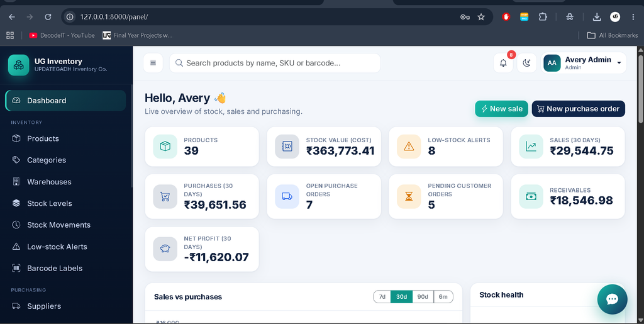This screenshot has width=644, height=324.
Task: Open the browser password key icon
Action: [x=465, y=17]
